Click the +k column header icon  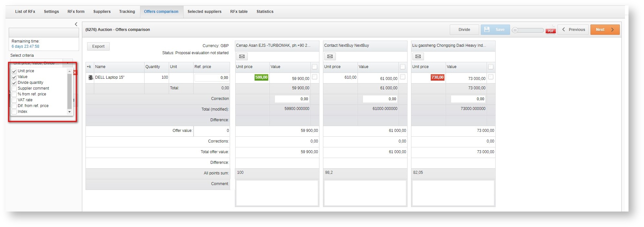[89, 67]
